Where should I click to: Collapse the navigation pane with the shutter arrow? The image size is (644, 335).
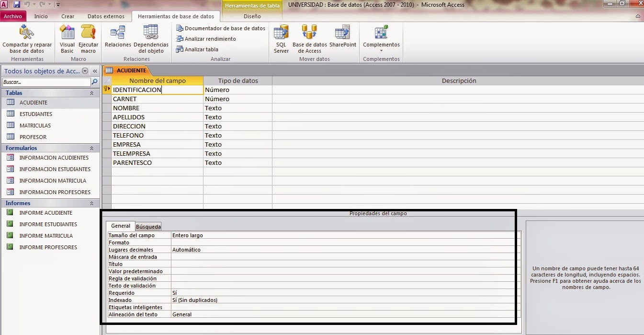click(x=94, y=70)
